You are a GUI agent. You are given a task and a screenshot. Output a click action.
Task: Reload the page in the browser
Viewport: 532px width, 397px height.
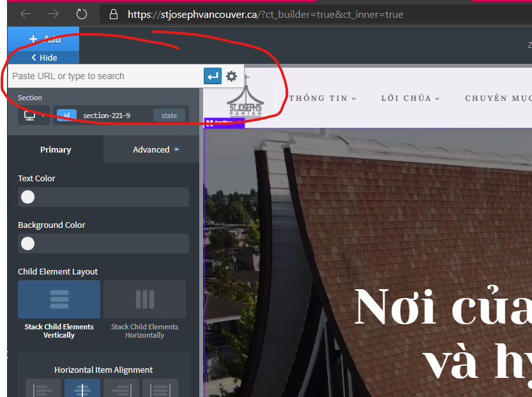point(81,13)
